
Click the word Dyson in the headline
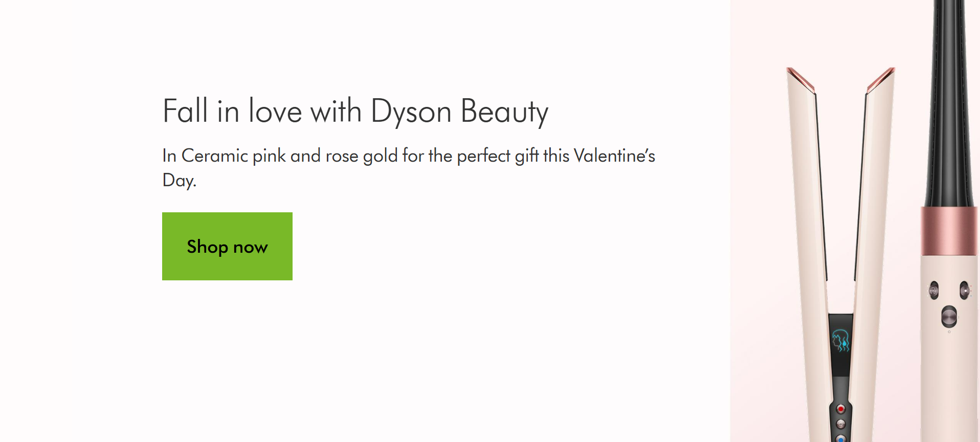[x=411, y=111]
